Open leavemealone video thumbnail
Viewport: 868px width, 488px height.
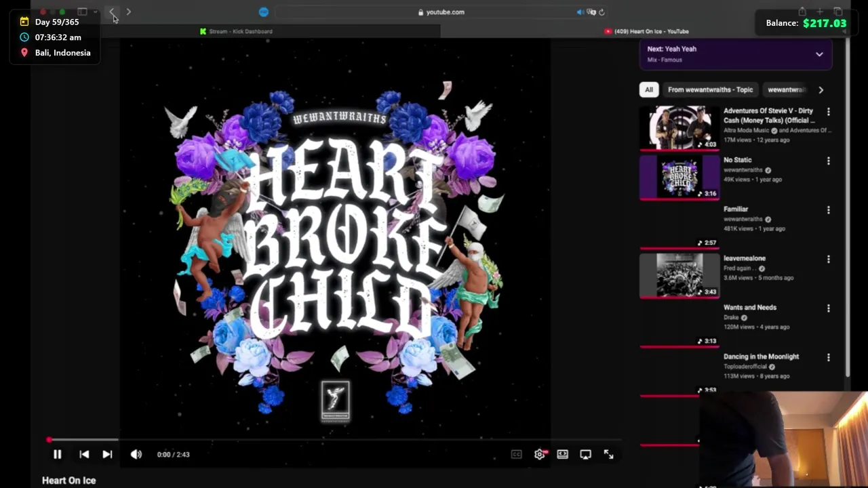coord(679,276)
